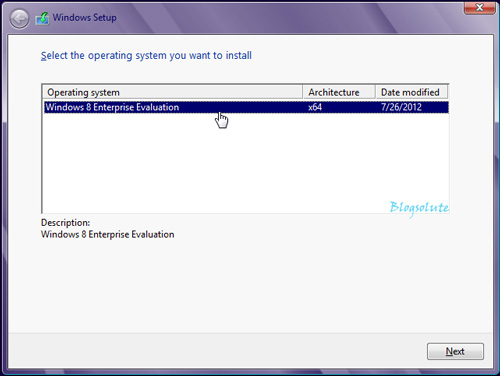Close the Windows Setup window

[479, 7]
